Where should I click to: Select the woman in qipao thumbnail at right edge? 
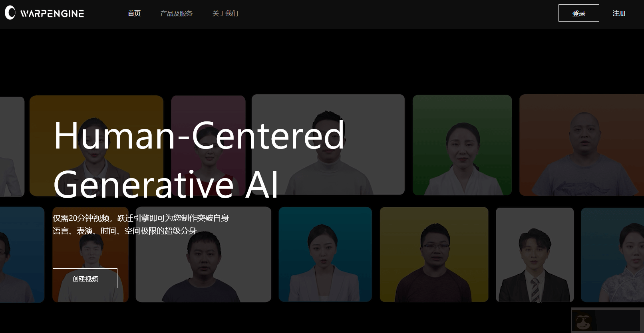tap(612, 255)
